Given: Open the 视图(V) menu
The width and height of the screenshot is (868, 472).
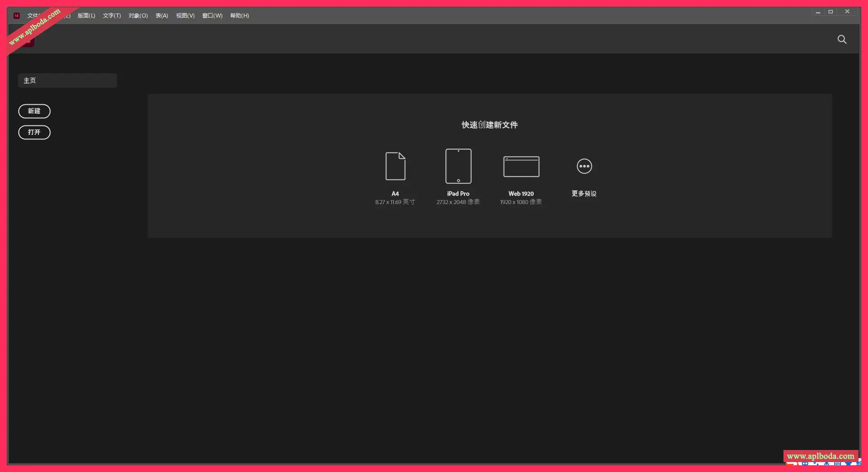Looking at the screenshot, I should pos(185,16).
